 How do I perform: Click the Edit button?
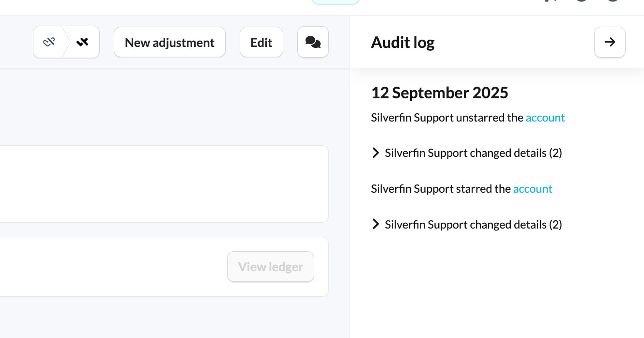[261, 42]
